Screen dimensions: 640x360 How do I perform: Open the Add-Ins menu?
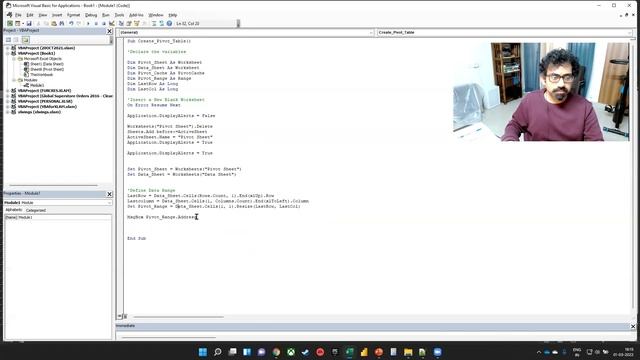136,15
